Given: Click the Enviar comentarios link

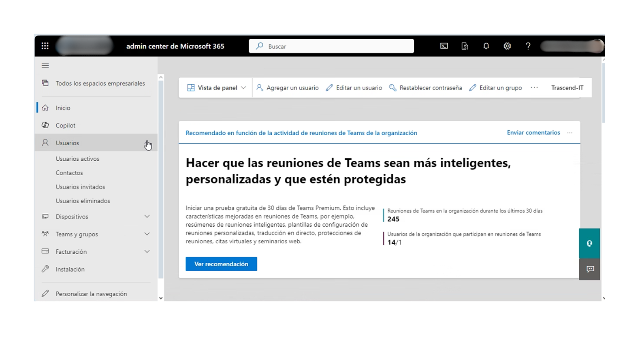Looking at the screenshot, I should pyautogui.click(x=533, y=133).
